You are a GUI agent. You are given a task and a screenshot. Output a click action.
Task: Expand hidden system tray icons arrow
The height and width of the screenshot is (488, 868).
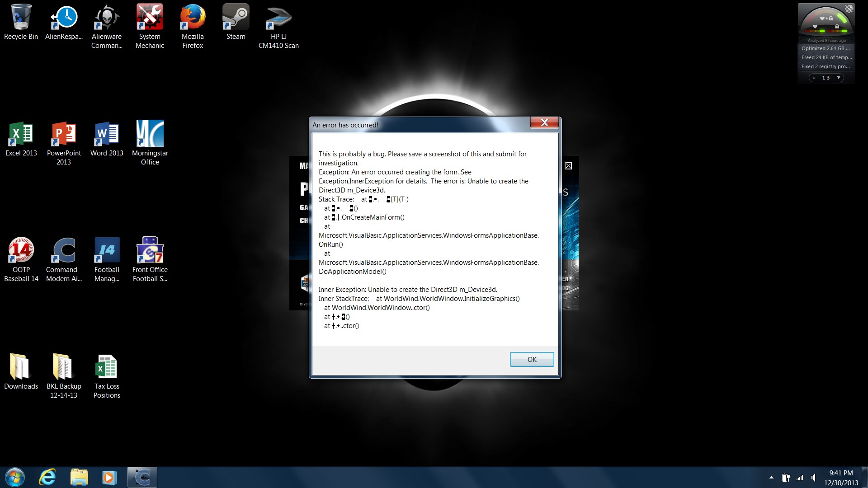771,478
